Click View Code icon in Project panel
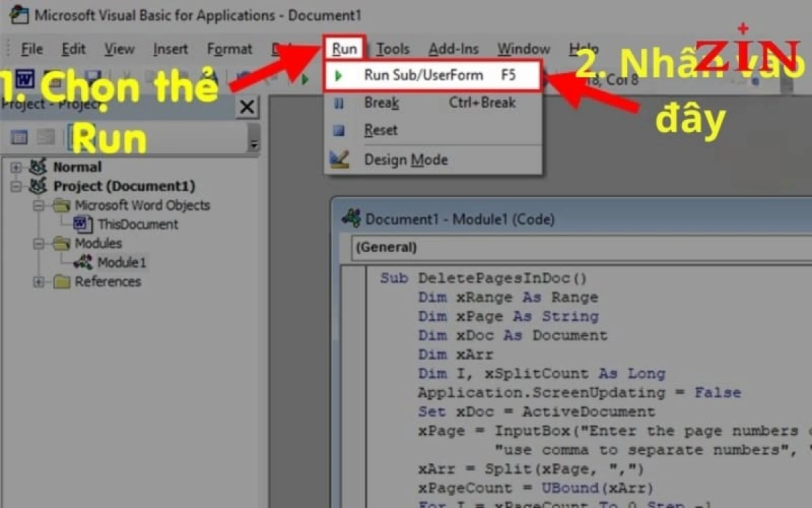 (x=20, y=137)
